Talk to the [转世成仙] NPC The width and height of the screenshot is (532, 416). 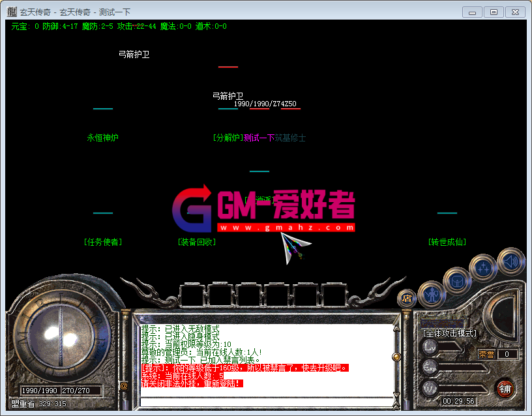tap(447, 242)
